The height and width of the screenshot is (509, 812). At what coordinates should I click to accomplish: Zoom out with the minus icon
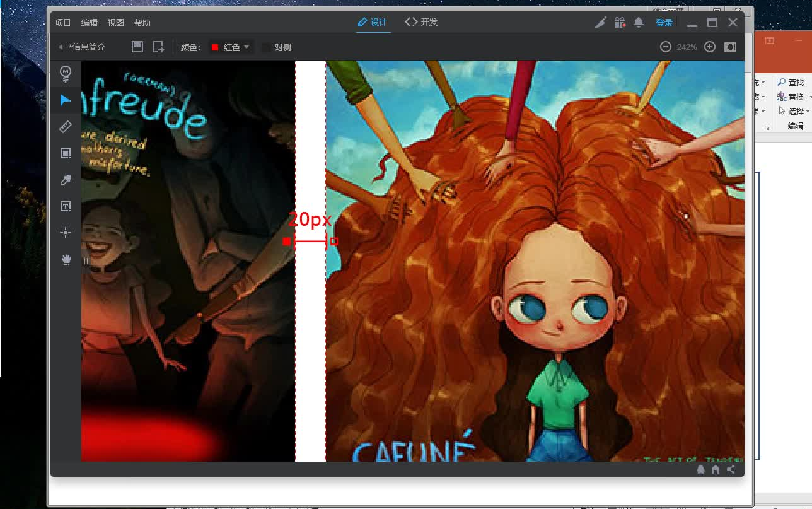(666, 47)
